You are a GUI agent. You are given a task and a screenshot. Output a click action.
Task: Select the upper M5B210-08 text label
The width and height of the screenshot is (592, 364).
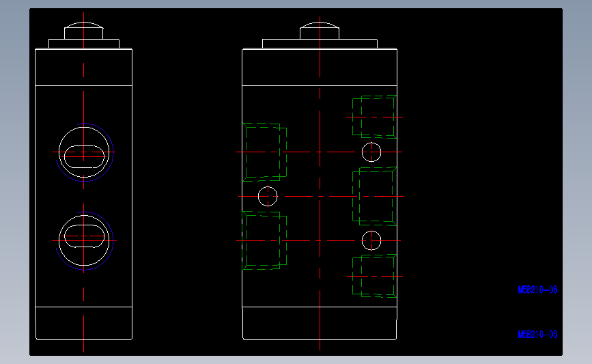[x=537, y=290]
